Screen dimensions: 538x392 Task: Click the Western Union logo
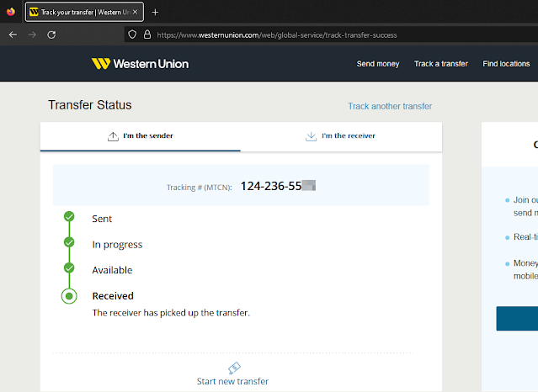tap(140, 64)
